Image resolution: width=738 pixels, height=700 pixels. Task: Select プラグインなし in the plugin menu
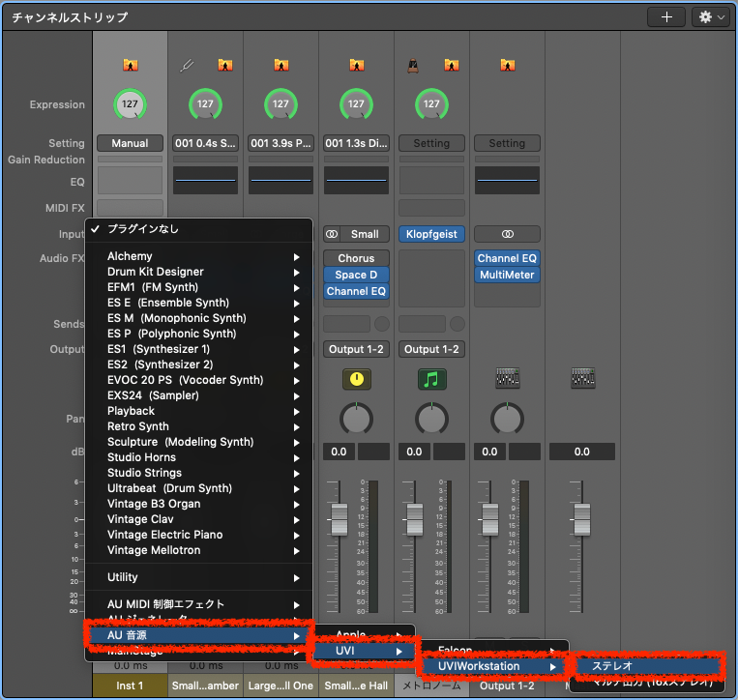[x=198, y=229]
